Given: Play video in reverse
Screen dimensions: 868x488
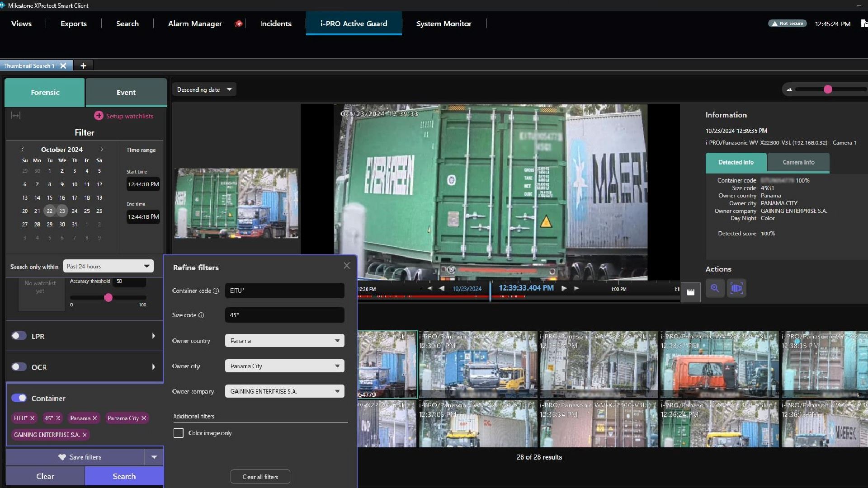Looking at the screenshot, I should (442, 288).
